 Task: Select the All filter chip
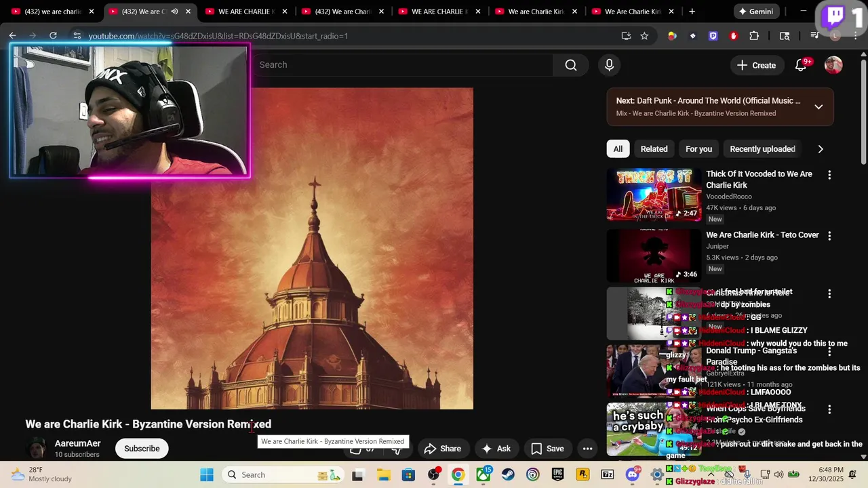[618, 149]
